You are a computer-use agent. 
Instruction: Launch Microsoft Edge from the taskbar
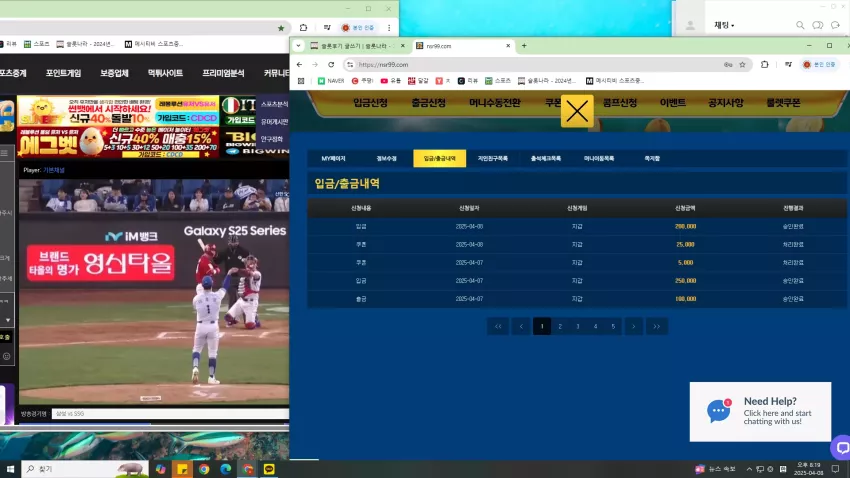(x=226, y=469)
